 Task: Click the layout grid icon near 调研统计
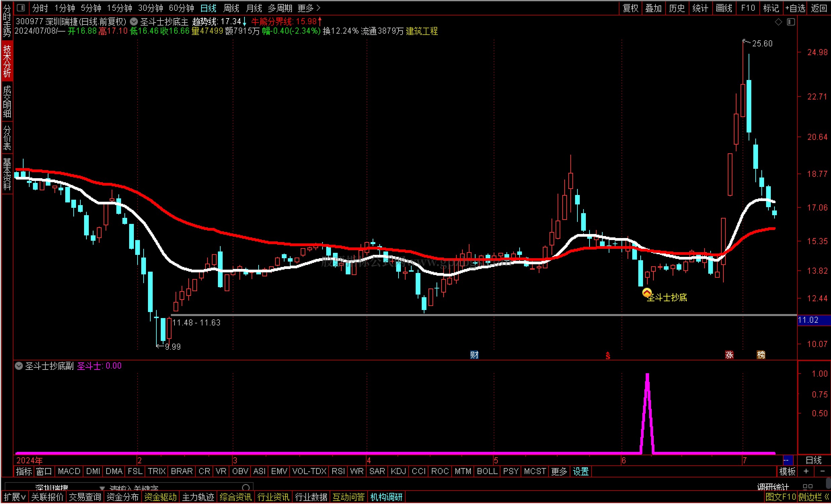(x=808, y=487)
